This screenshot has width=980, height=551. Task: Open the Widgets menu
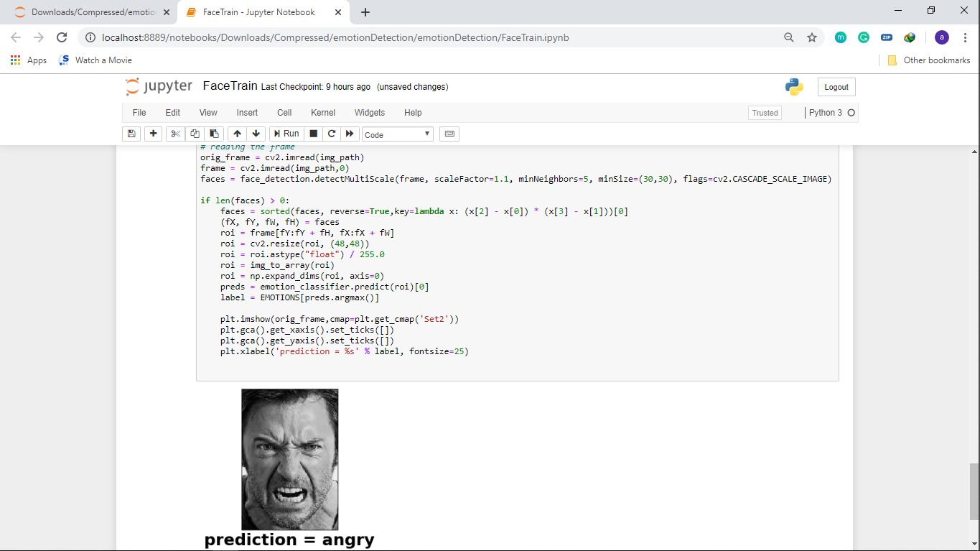click(370, 113)
